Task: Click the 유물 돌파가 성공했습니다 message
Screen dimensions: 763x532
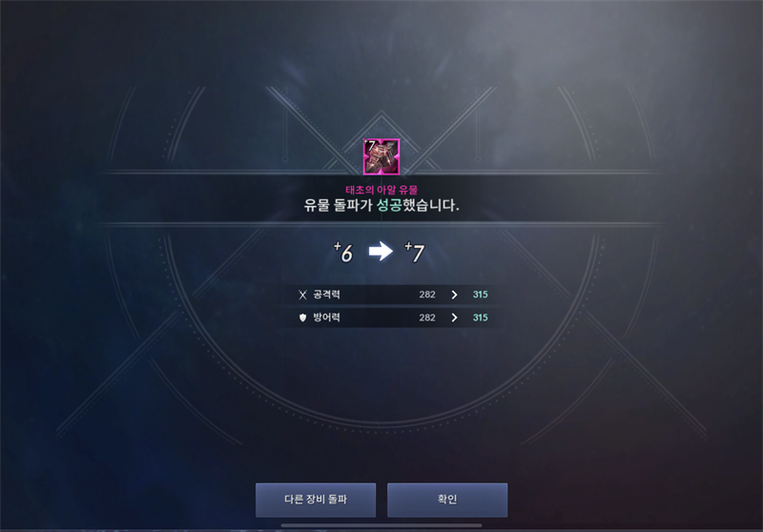Action: 381,205
